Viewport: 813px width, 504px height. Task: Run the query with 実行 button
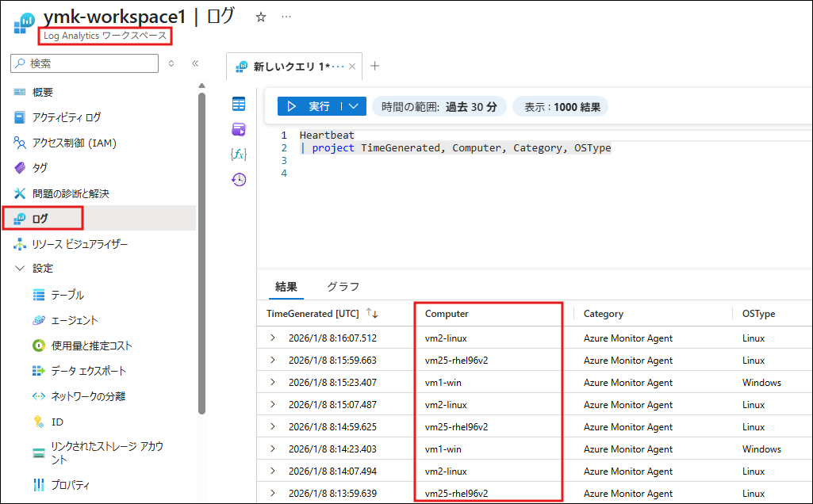pos(309,106)
